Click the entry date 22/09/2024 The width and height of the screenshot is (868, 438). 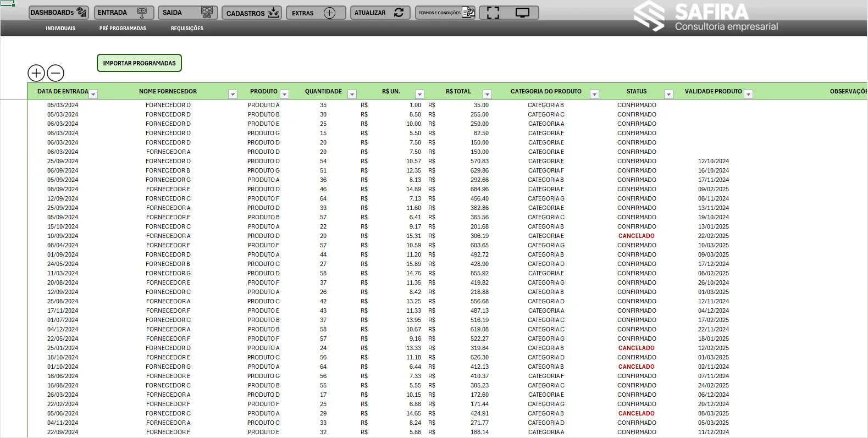click(63, 432)
